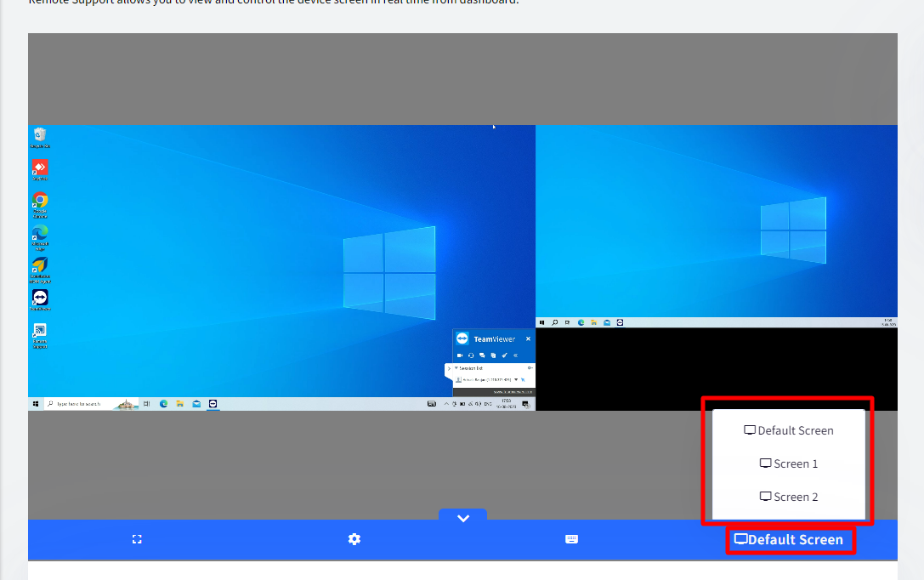924x580 pixels.
Task: Click the headset audio icon in TeamViewer panel
Action: 471,355
